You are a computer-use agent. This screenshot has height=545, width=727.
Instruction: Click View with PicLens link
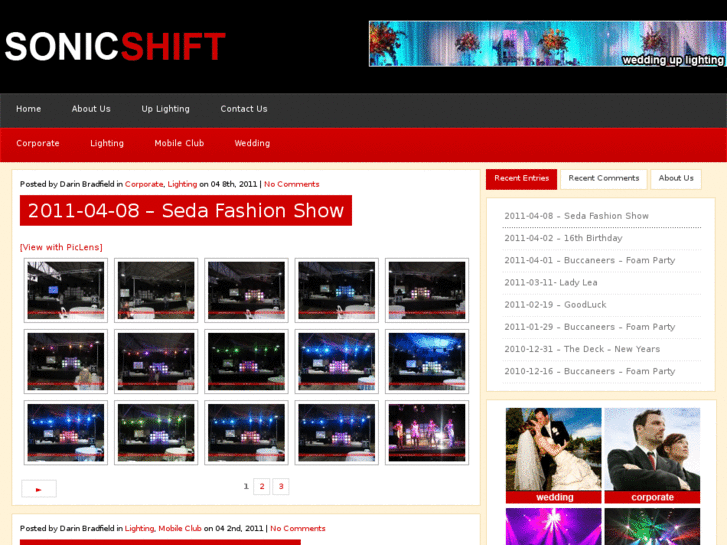(61, 247)
